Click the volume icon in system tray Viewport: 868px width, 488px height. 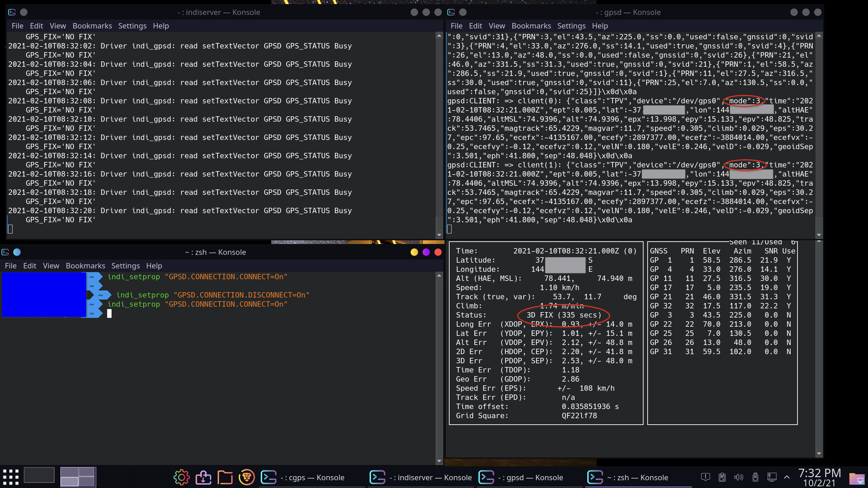tap(738, 477)
